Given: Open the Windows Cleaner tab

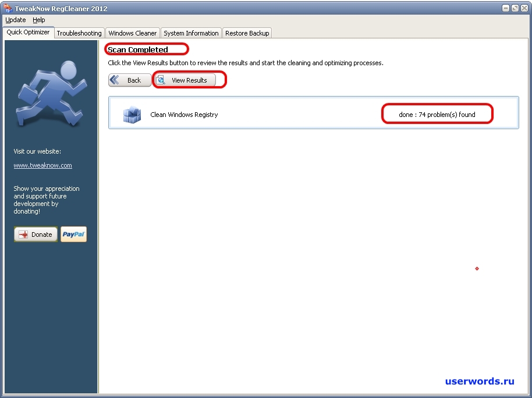Looking at the screenshot, I should click(x=132, y=33).
